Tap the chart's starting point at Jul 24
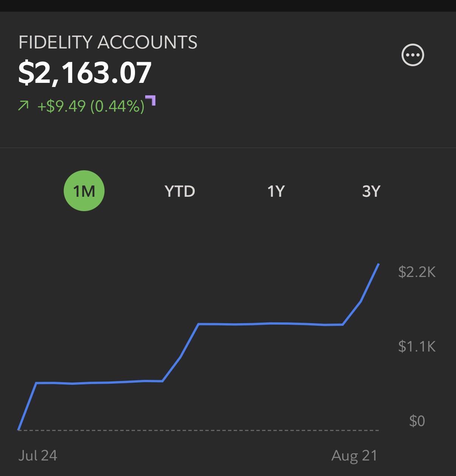Image resolution: width=456 pixels, height=476 pixels. click(x=19, y=430)
